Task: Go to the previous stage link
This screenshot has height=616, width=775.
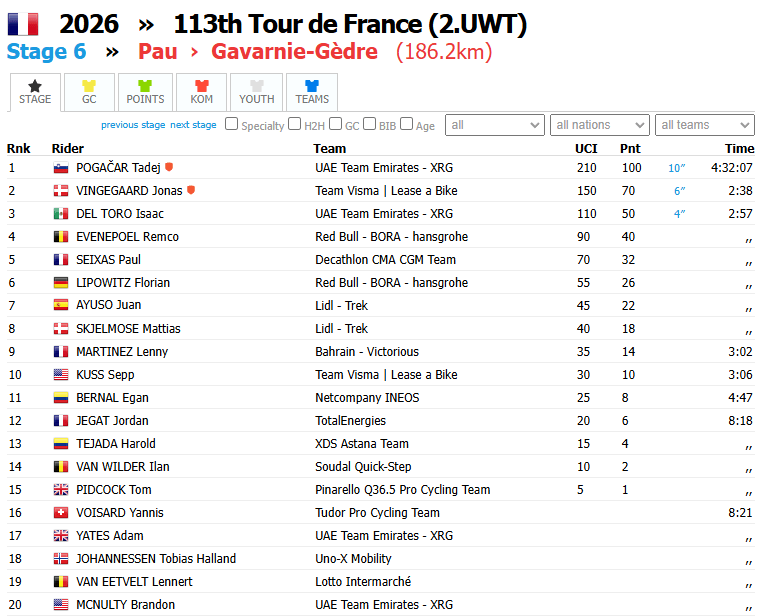Action: point(133,125)
